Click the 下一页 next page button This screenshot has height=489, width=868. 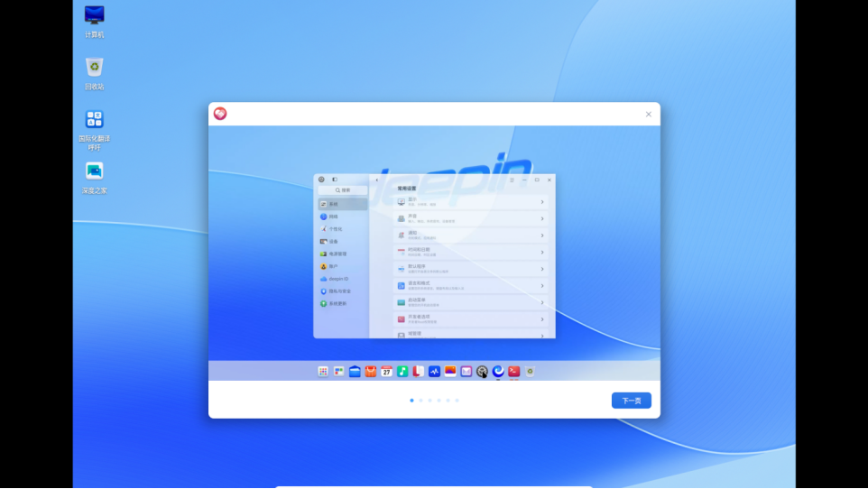click(x=631, y=401)
